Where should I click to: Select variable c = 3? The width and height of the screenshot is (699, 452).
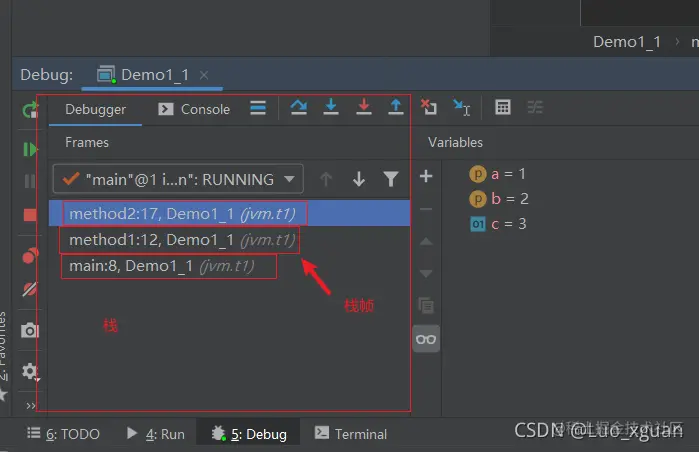498,223
